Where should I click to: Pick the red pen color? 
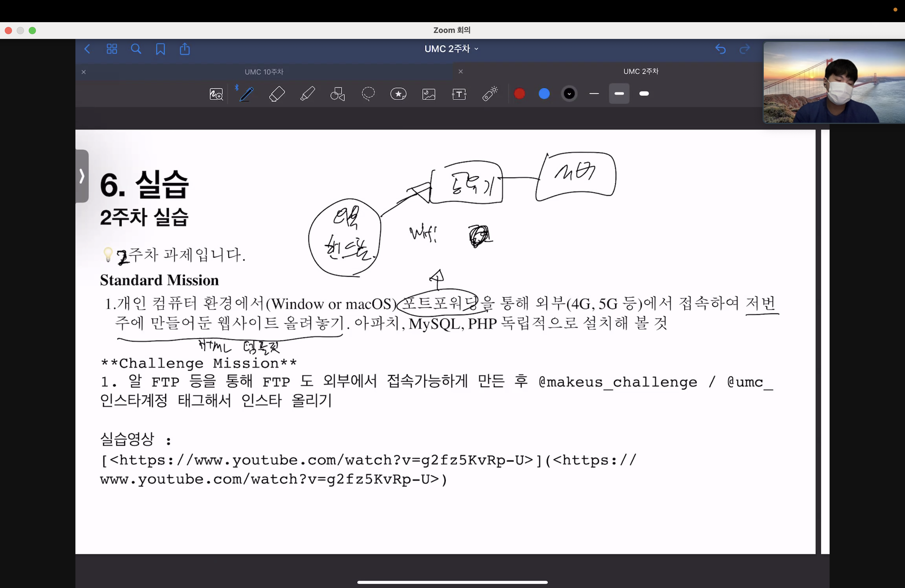[520, 94]
